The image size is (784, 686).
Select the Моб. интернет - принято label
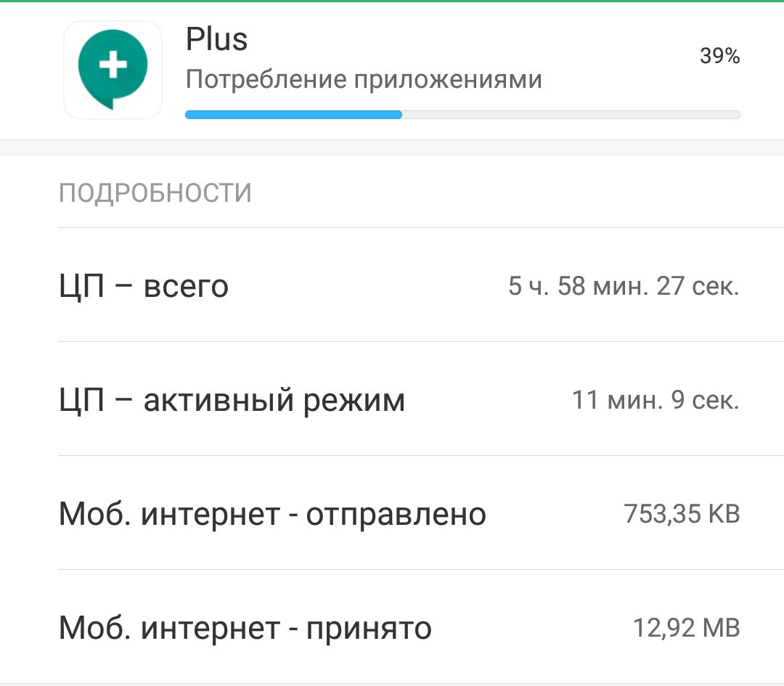(x=245, y=628)
